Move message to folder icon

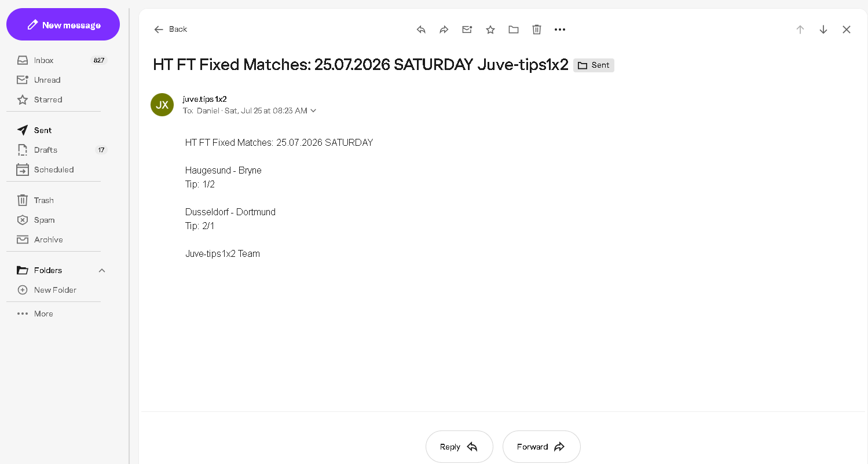[514, 30]
